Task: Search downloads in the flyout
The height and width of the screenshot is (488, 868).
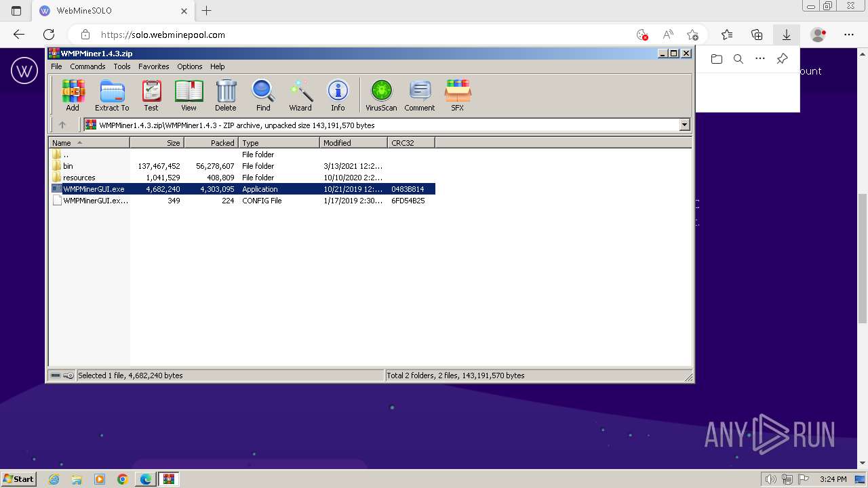Action: pyautogui.click(x=738, y=59)
